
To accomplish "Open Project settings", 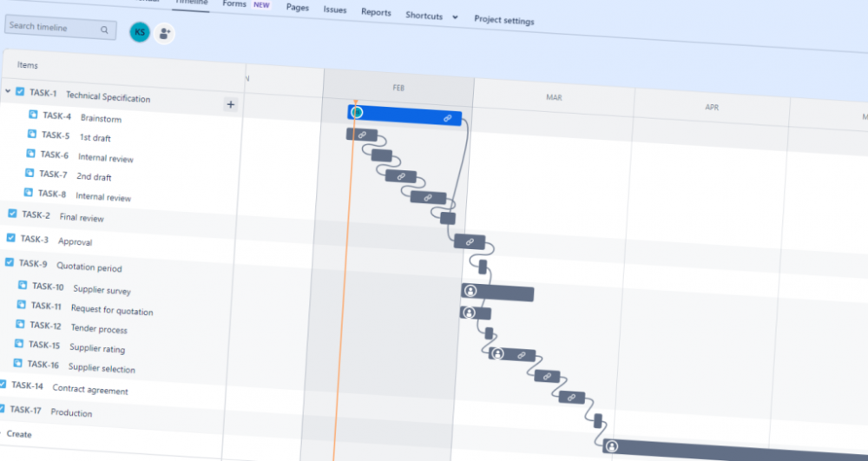I will click(503, 19).
